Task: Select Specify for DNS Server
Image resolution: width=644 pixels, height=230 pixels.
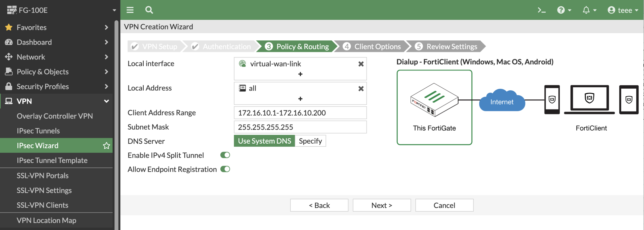Action: click(x=310, y=141)
